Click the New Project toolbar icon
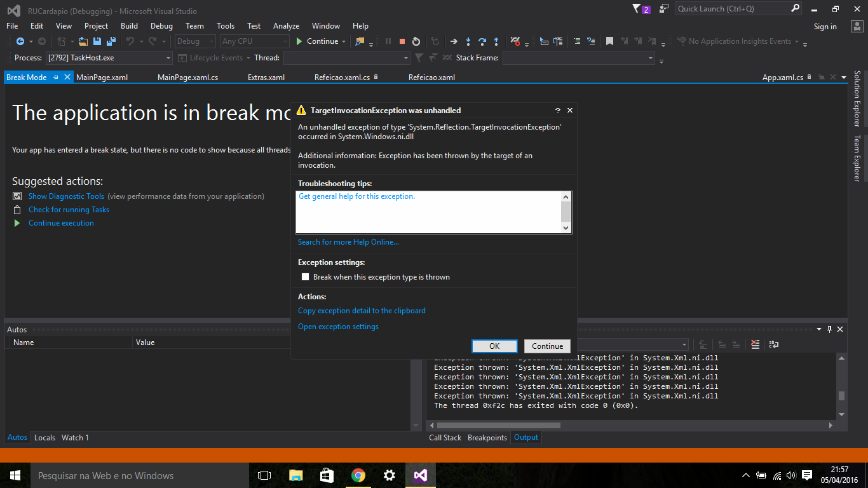Viewport: 868px width, 488px height. tap(61, 41)
